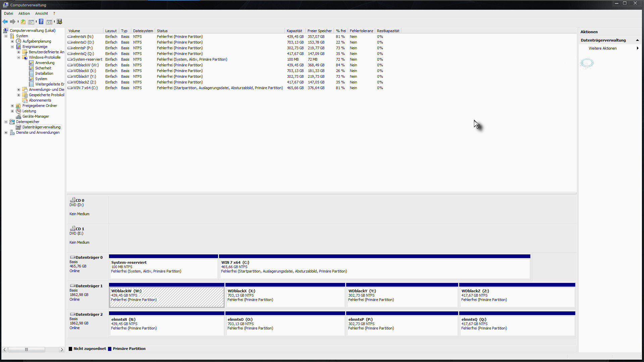Click the blue Back arrow in toolbar
644x362 pixels.
click(x=5, y=22)
